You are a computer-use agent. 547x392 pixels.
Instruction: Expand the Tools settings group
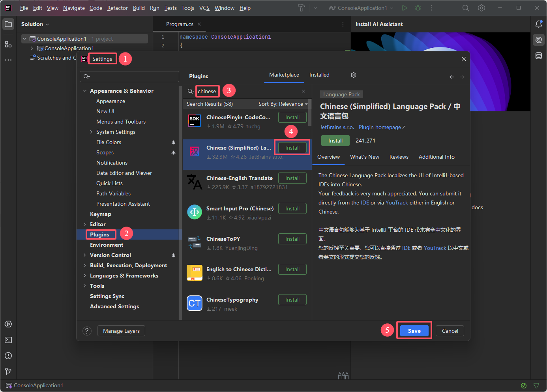coord(85,286)
